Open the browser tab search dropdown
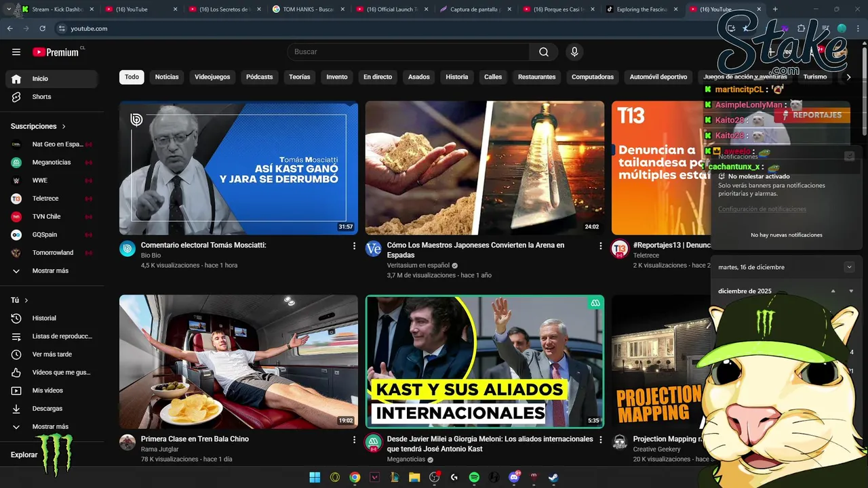 (8, 9)
